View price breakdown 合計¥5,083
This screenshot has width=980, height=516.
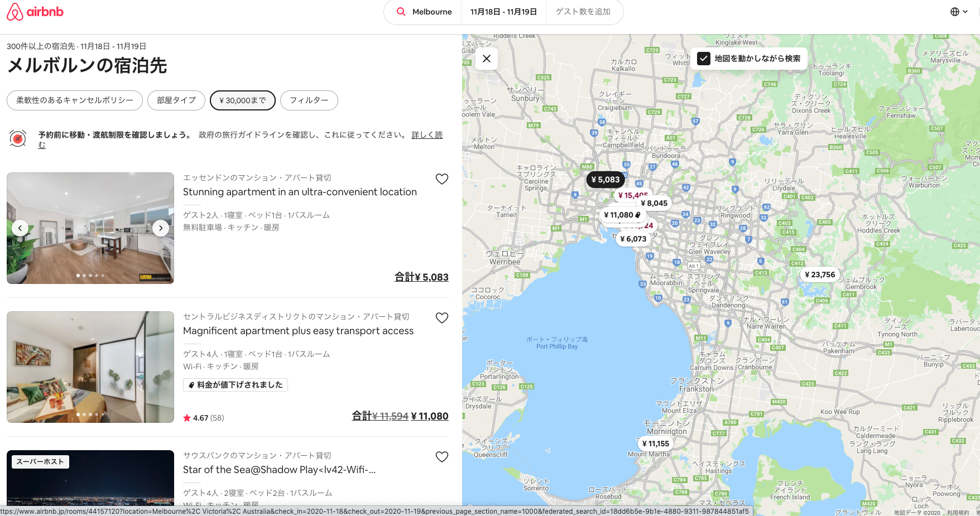tap(421, 277)
